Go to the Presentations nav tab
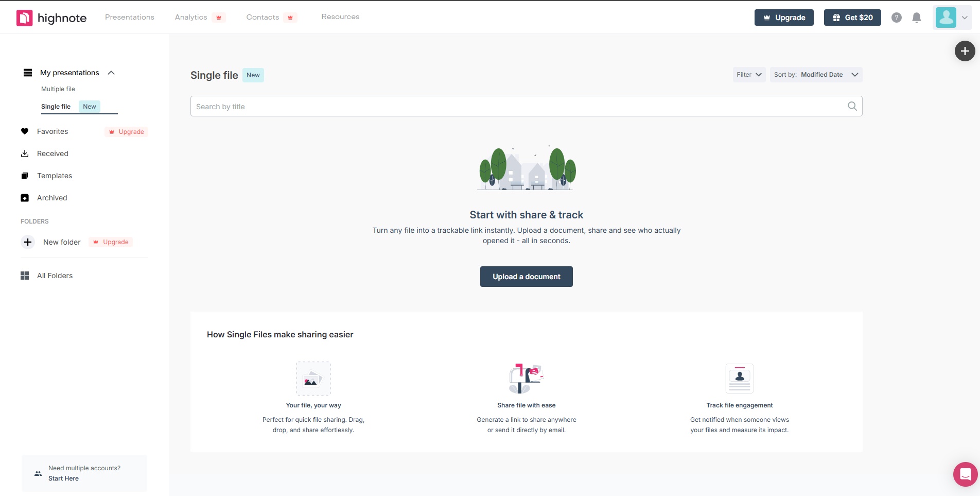980x496 pixels. (x=130, y=17)
